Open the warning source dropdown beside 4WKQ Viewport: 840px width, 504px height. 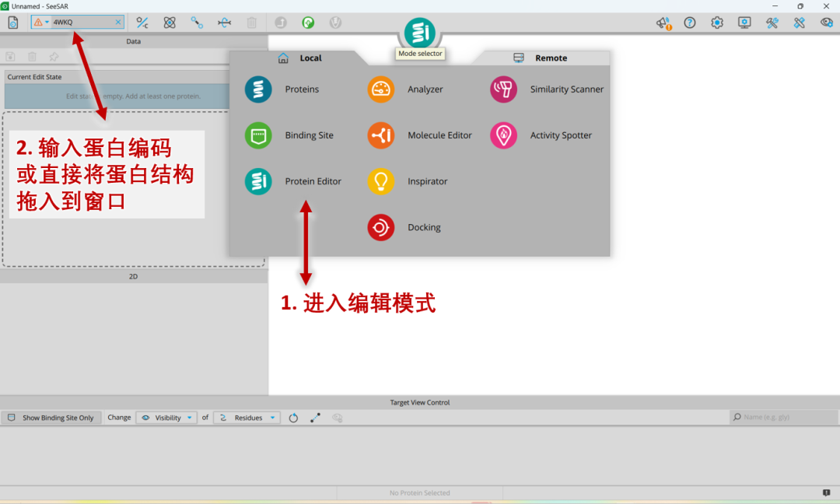[x=41, y=22]
